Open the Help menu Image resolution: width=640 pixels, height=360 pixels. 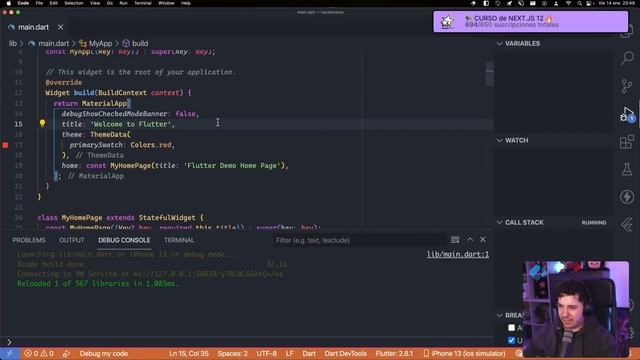(x=186, y=3)
